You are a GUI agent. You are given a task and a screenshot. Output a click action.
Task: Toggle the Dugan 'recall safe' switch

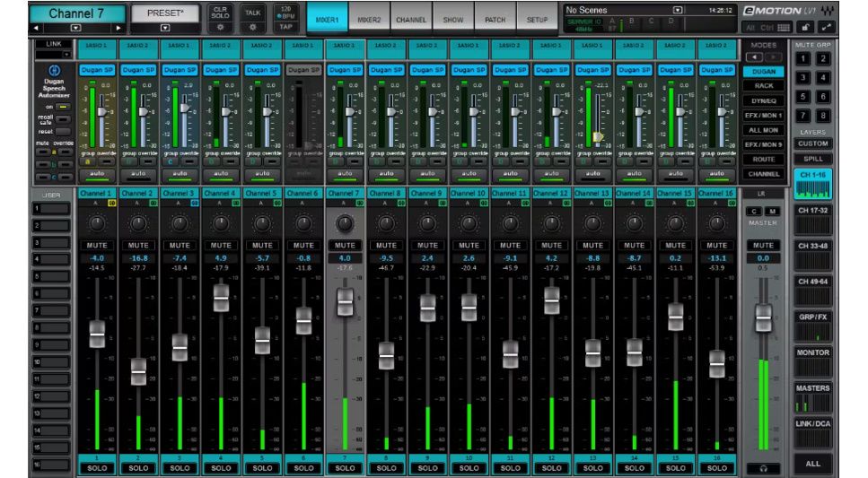(64, 119)
